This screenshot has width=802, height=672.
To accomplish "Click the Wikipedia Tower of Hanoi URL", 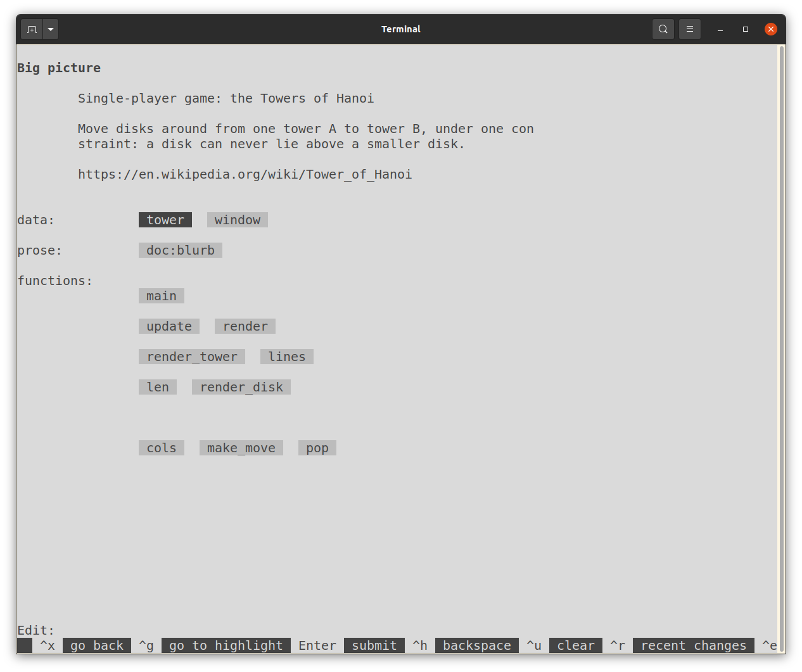I will 245,174.
